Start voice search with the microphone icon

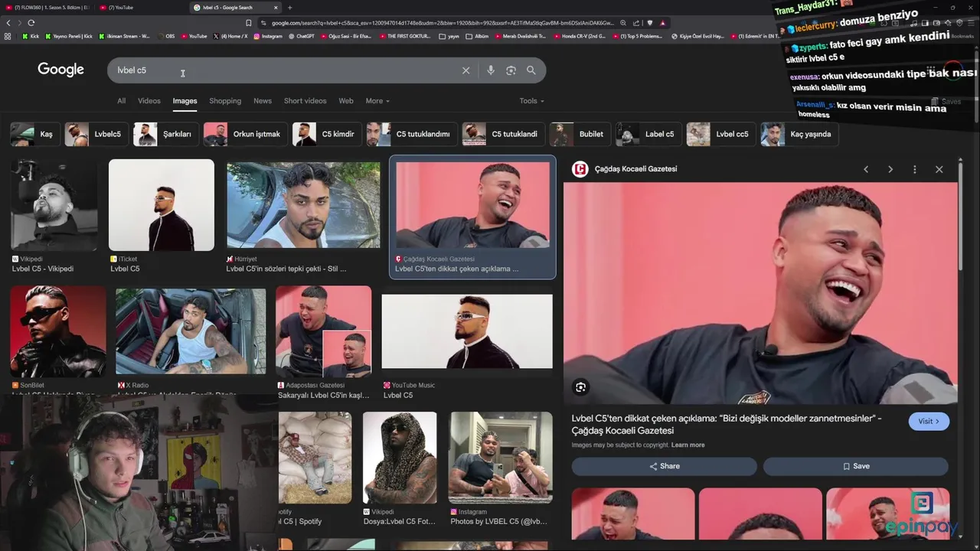coord(491,70)
